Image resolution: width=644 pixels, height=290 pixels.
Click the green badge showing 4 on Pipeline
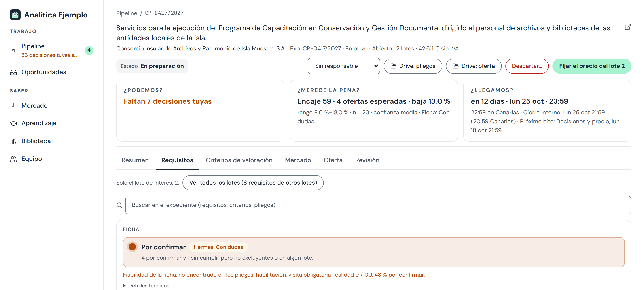click(x=89, y=50)
